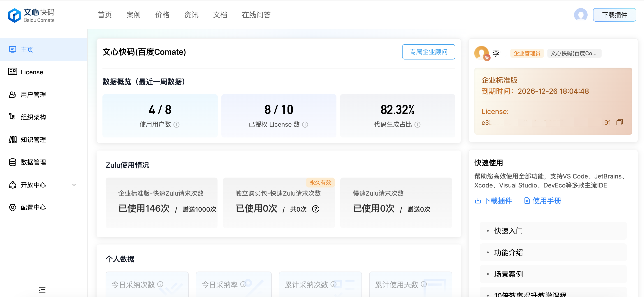The image size is (644, 297).
Task: Click question mark icon beside 共0次
Action: tap(316, 209)
